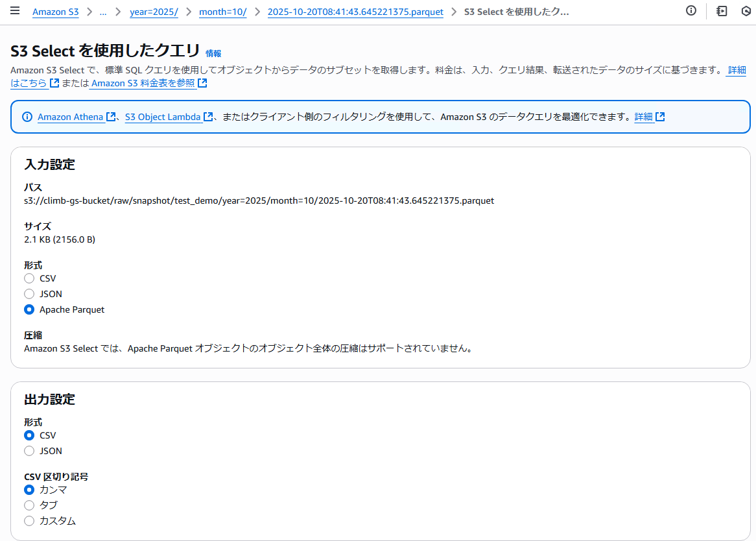Viewport: 756px width, 541px height.
Task: Click external link icon beside S3 Object Lambda
Action: pos(208,117)
